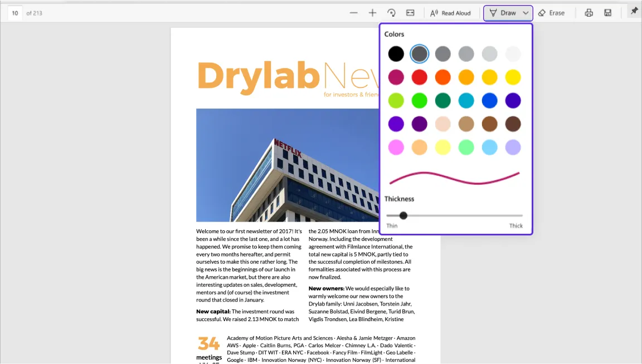Choose the pastel lavender color swatch
This screenshot has height=364, width=642.
(513, 147)
